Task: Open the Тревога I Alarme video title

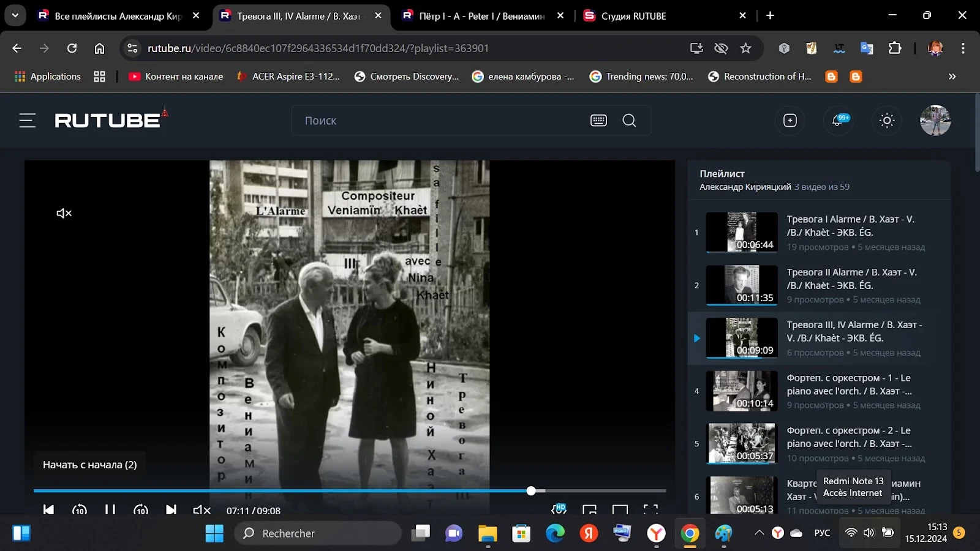Action: 850,225
